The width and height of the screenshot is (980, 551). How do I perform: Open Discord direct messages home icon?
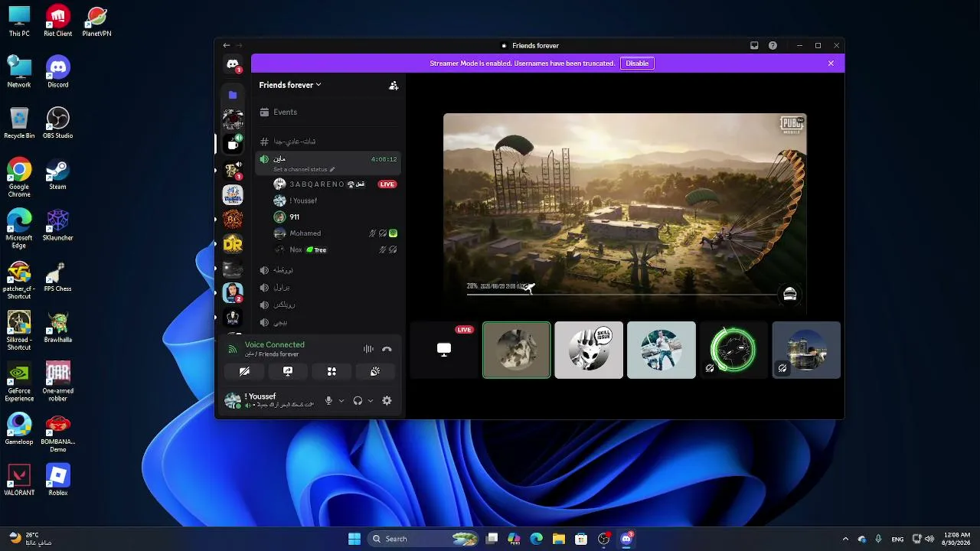pos(233,65)
